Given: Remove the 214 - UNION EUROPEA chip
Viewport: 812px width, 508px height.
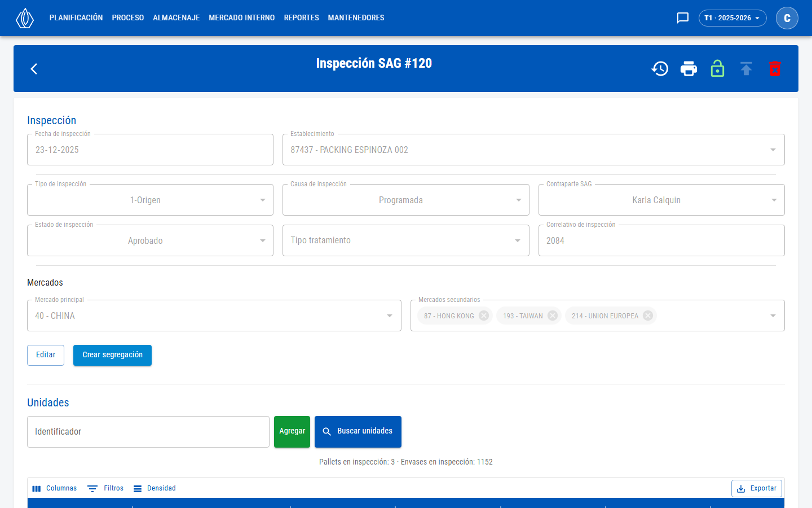Looking at the screenshot, I should click(x=648, y=316).
